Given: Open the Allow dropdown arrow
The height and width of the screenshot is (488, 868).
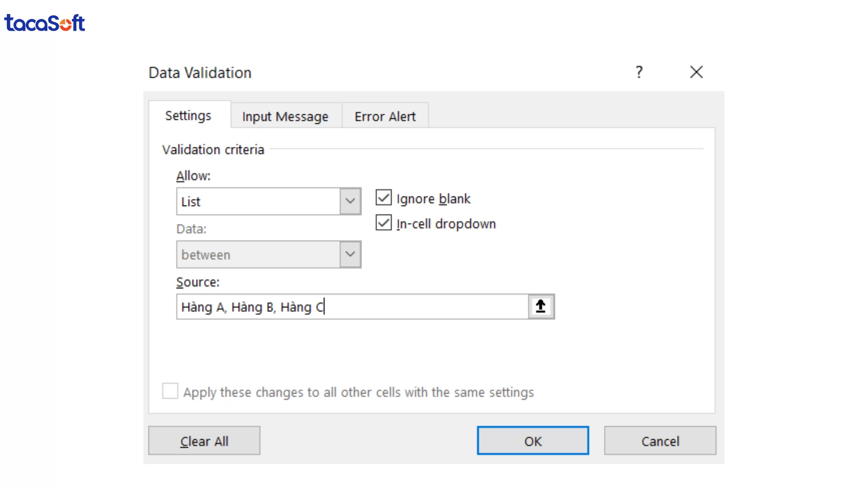Looking at the screenshot, I should click(350, 201).
